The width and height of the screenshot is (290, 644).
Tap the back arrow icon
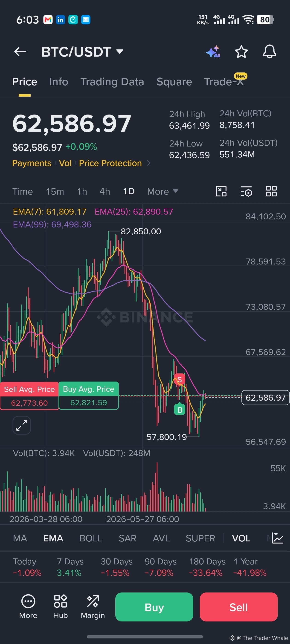tap(20, 52)
